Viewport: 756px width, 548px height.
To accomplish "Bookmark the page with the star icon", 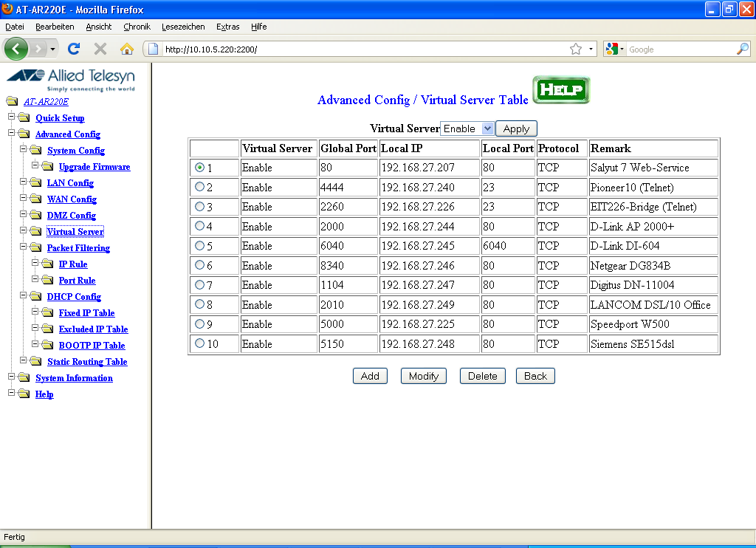I will (x=576, y=49).
